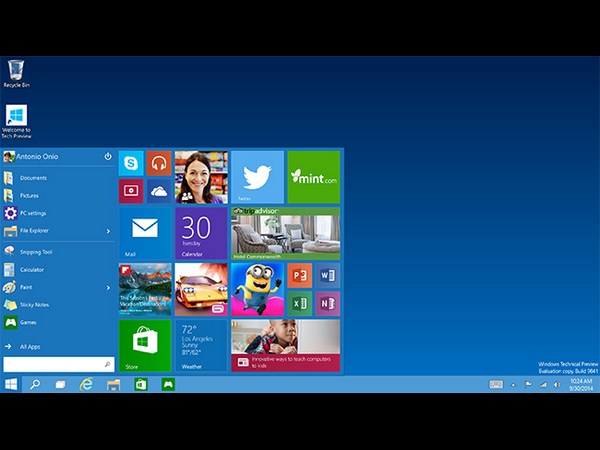
Task: Click the Word tile
Action: point(327,275)
